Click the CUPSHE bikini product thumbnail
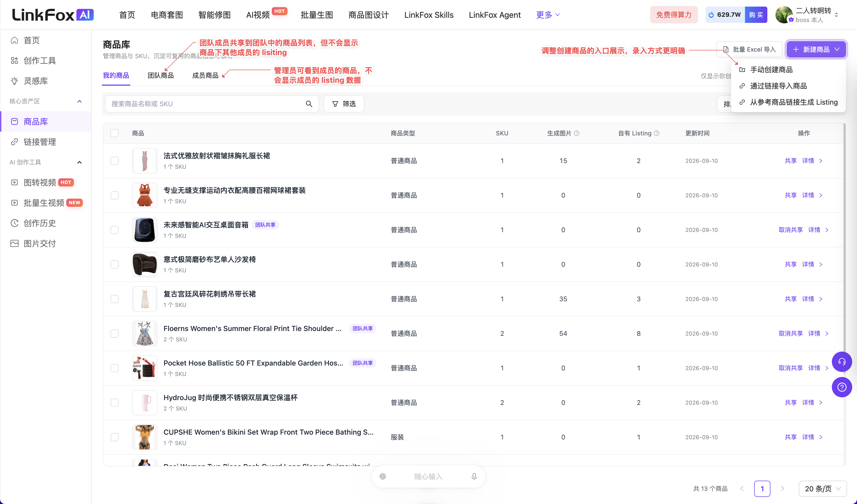Viewport: 857px width, 504px height. pos(145,437)
